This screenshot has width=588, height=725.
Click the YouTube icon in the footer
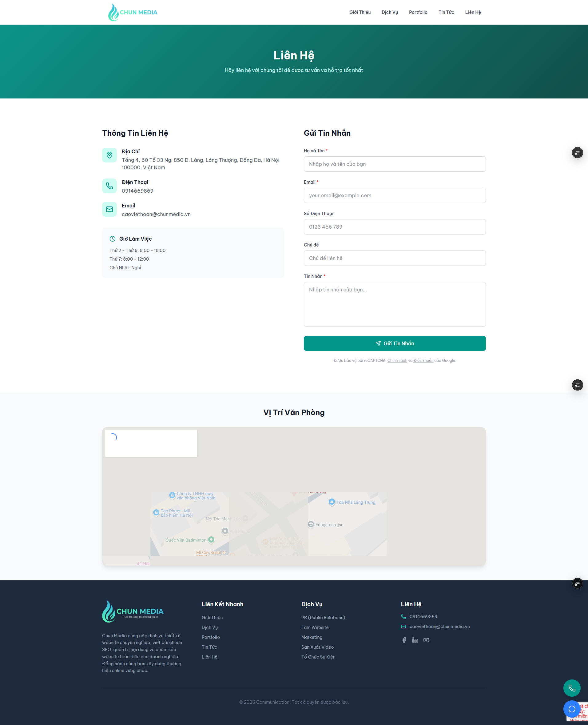(426, 640)
